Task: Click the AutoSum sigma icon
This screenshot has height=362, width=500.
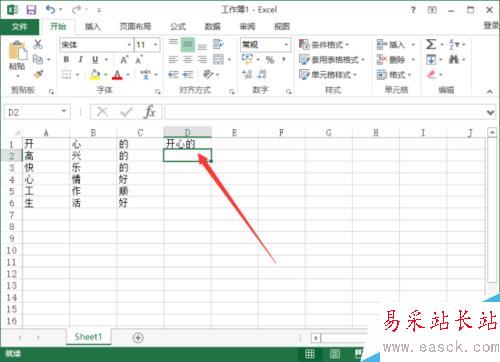Action: pyautogui.click(x=431, y=44)
